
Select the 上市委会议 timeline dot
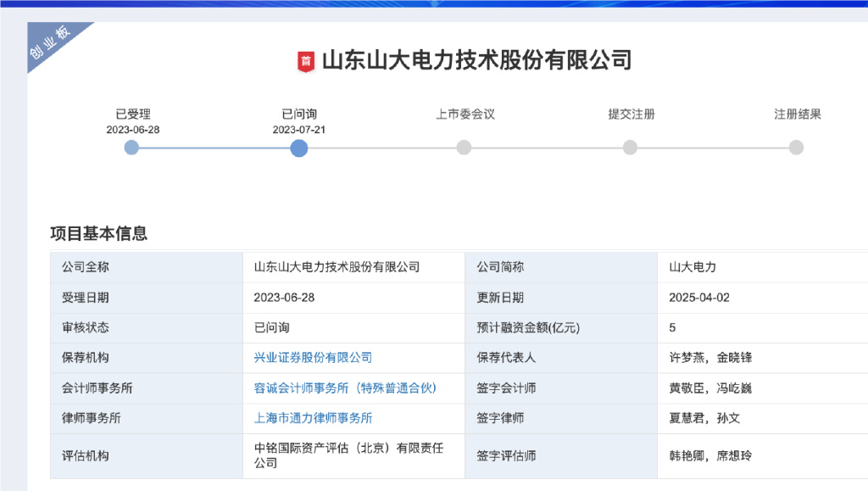(464, 148)
